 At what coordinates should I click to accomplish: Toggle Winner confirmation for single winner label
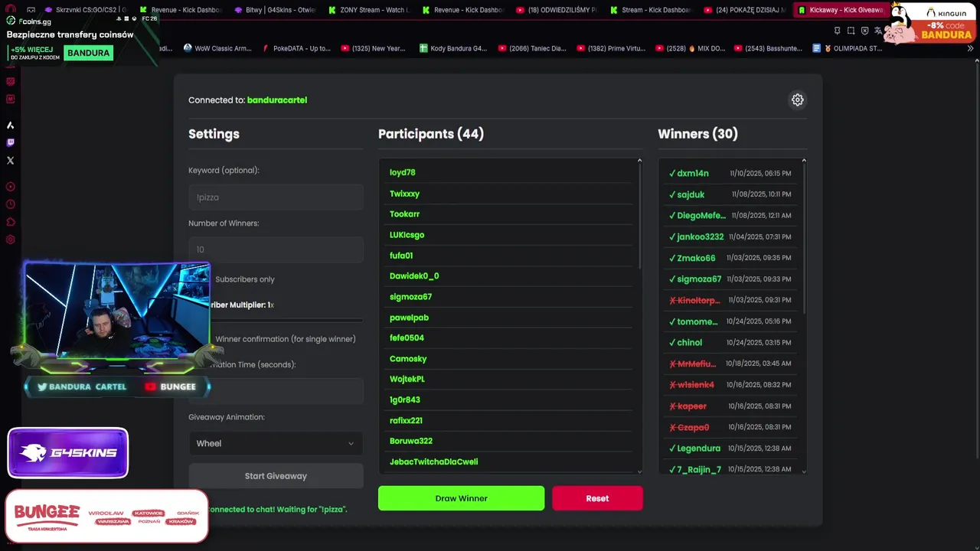click(286, 339)
